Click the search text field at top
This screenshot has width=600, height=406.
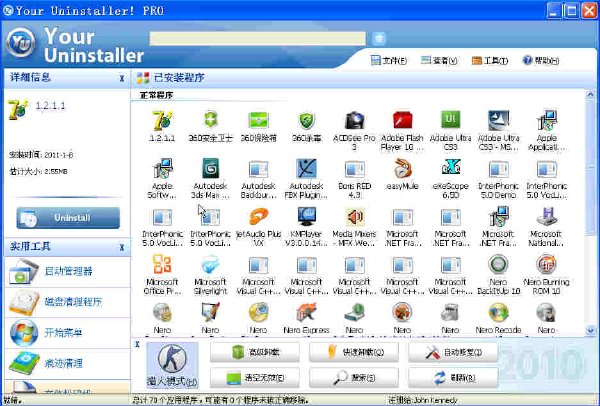258,39
